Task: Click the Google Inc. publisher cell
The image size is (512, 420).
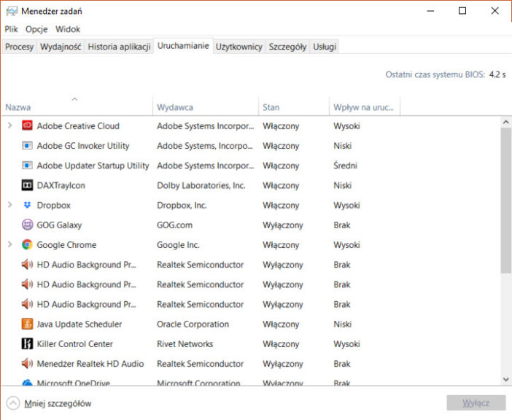Action: click(178, 245)
